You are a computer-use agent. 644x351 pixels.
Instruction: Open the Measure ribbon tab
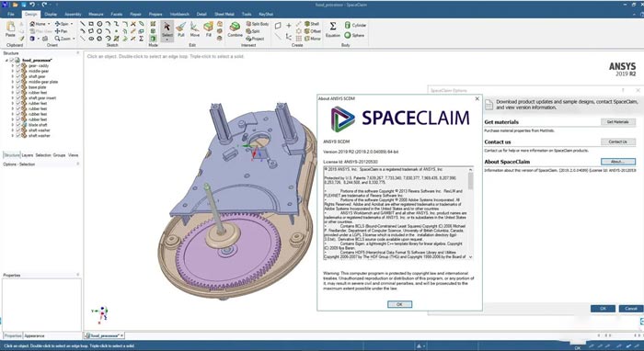[x=96, y=14]
